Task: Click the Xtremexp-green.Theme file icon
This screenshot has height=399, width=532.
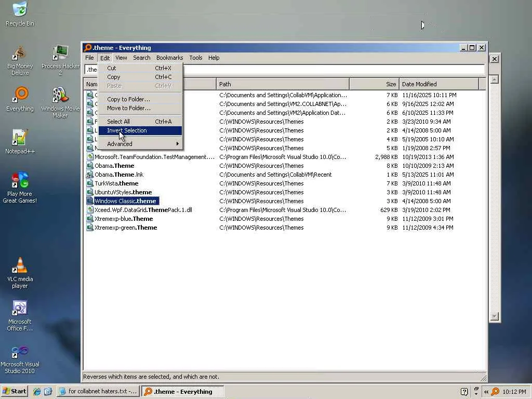Action: 90,228
